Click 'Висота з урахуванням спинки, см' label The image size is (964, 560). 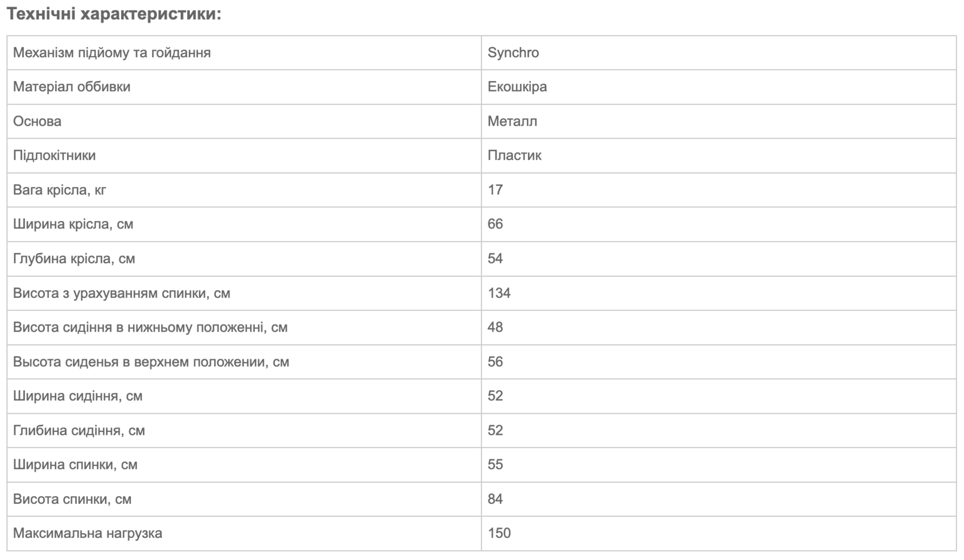[x=122, y=293]
